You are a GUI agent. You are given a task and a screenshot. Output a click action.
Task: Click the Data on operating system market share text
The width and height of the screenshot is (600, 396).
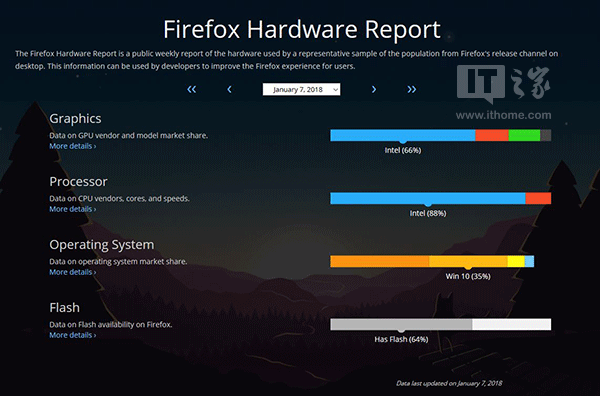click(x=118, y=262)
